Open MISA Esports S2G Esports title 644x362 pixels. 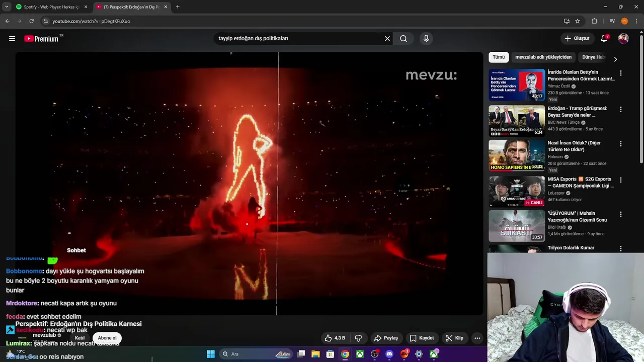tap(581, 182)
